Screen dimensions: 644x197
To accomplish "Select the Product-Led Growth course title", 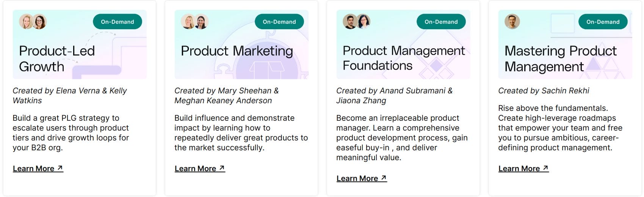I will point(57,58).
